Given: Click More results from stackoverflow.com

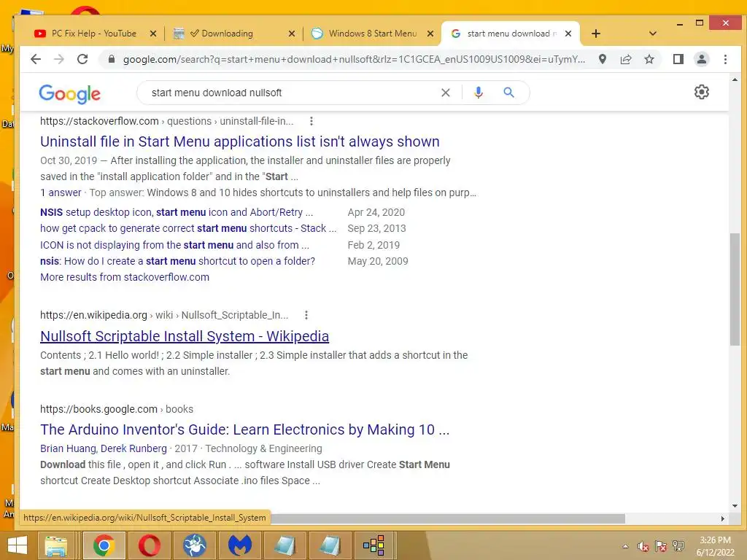Looking at the screenshot, I should click(x=124, y=277).
